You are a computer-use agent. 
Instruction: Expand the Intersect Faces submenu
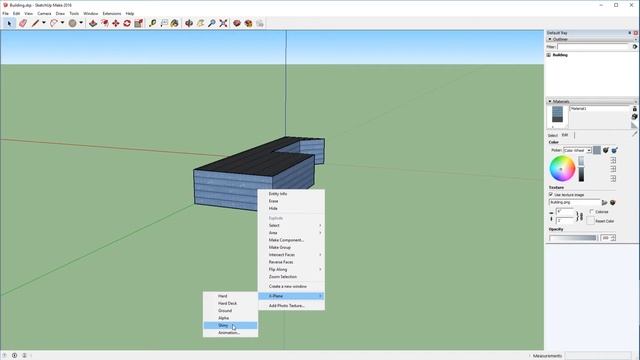click(x=320, y=255)
